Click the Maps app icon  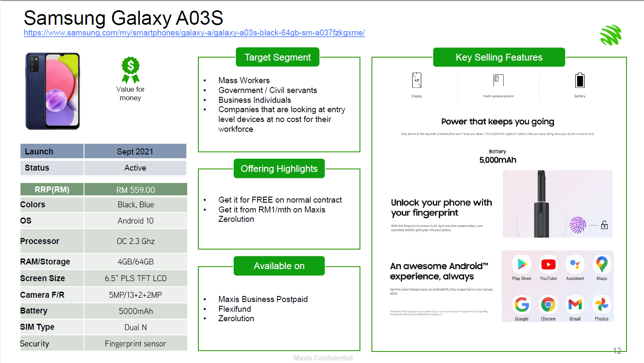pyautogui.click(x=602, y=264)
